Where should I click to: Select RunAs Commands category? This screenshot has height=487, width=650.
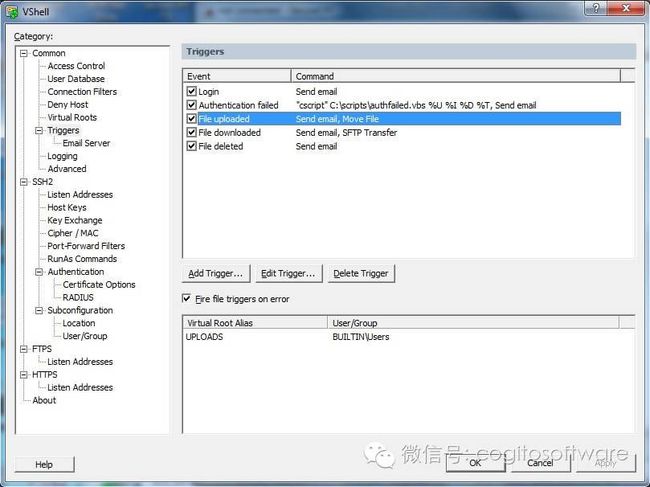click(x=82, y=259)
